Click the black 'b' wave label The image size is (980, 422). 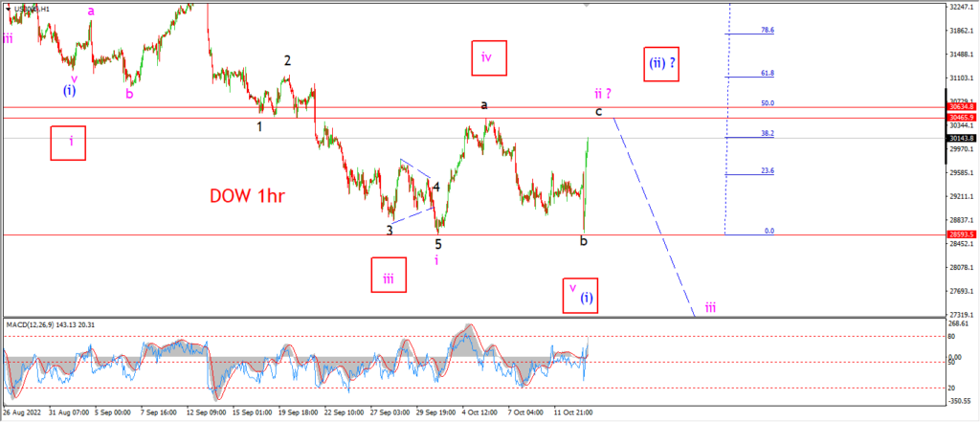click(584, 241)
